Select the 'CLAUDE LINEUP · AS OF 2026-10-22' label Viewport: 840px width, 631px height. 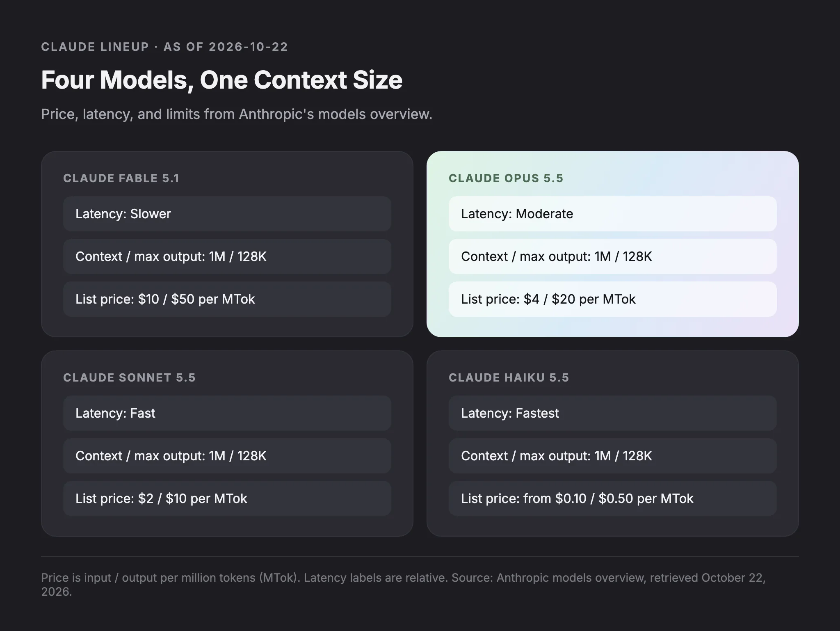(164, 47)
